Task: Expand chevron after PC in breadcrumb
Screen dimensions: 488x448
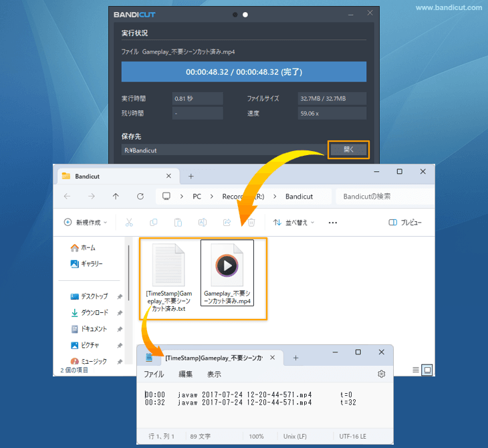Action: point(212,197)
